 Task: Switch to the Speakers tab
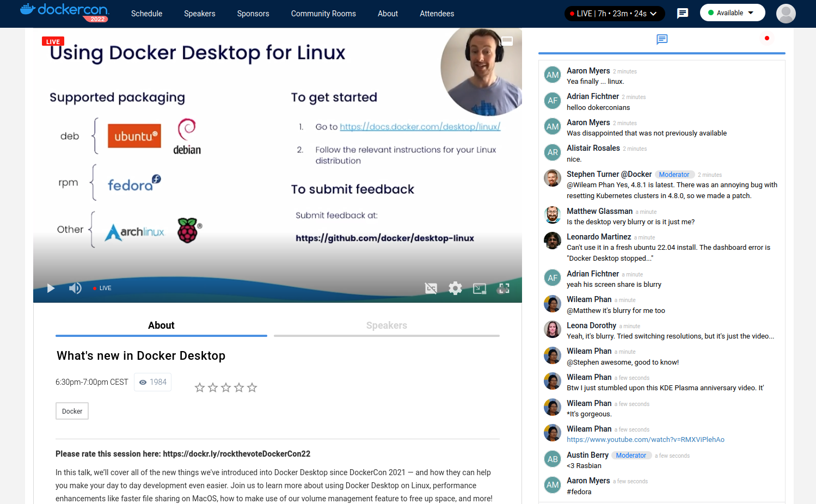[386, 325]
